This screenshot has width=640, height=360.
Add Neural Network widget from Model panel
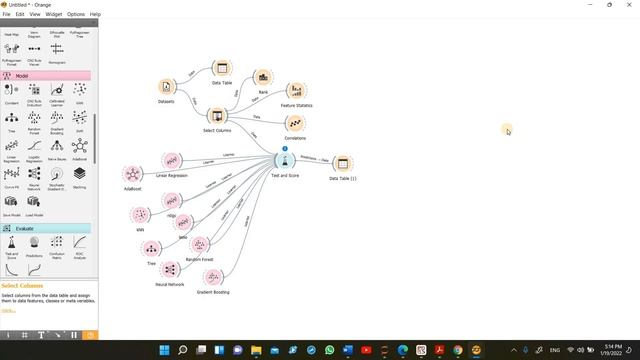coord(34,178)
